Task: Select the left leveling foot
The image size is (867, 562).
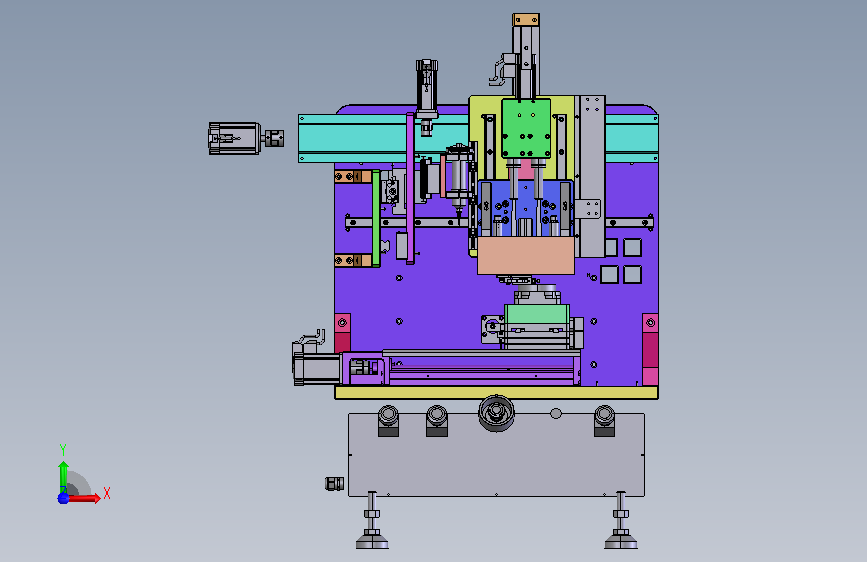Action: point(372,521)
